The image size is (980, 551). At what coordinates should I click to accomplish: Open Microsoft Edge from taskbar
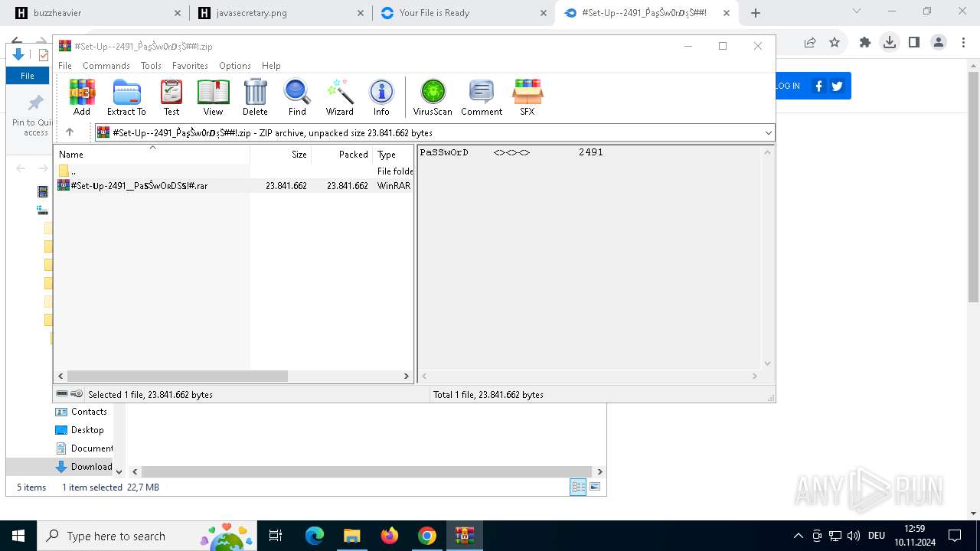tap(315, 536)
